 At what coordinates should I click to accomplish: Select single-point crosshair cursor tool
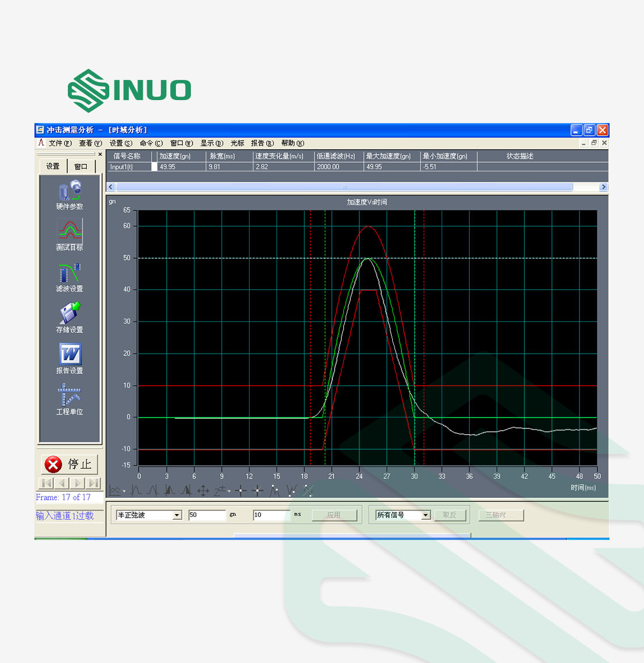[x=241, y=491]
